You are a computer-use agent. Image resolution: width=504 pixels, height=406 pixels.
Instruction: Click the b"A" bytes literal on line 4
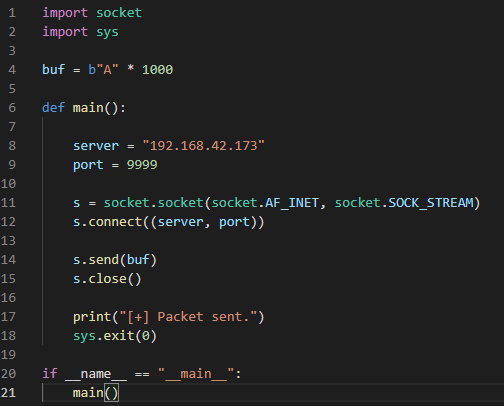[x=103, y=70]
